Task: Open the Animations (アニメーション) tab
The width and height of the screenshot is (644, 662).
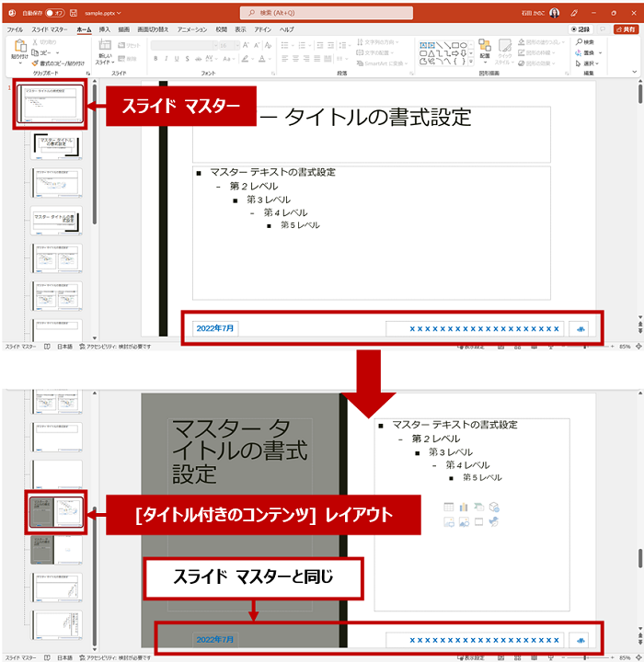Action: pos(191,29)
